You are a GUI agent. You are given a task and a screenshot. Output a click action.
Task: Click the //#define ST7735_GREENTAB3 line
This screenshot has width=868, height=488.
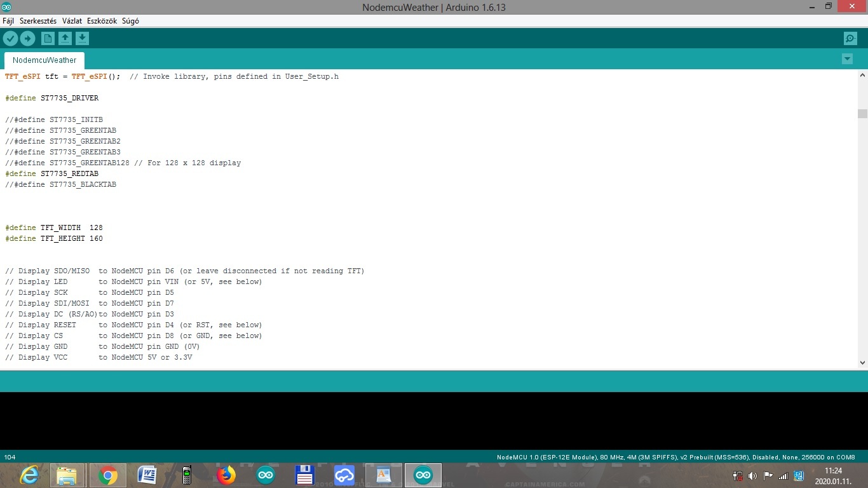click(63, 152)
